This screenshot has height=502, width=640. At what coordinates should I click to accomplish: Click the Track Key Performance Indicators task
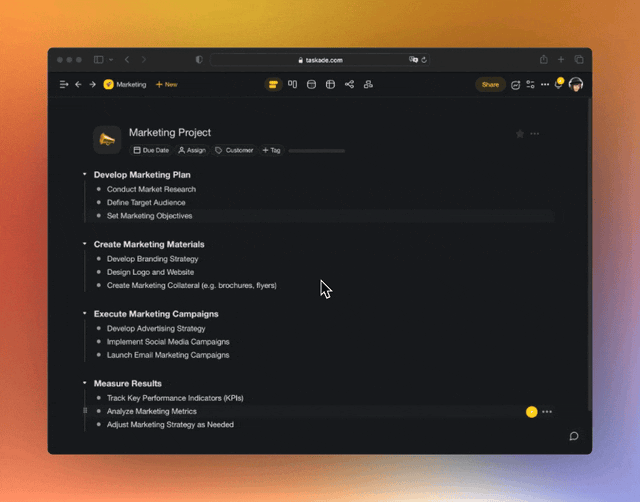(175, 398)
